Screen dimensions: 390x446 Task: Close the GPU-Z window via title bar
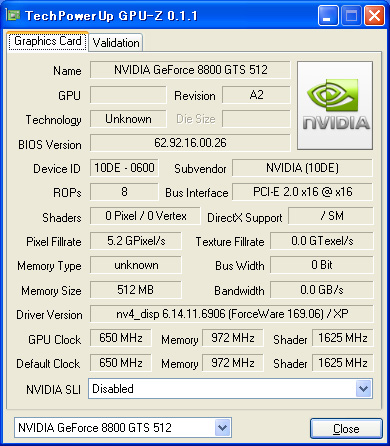click(x=374, y=16)
